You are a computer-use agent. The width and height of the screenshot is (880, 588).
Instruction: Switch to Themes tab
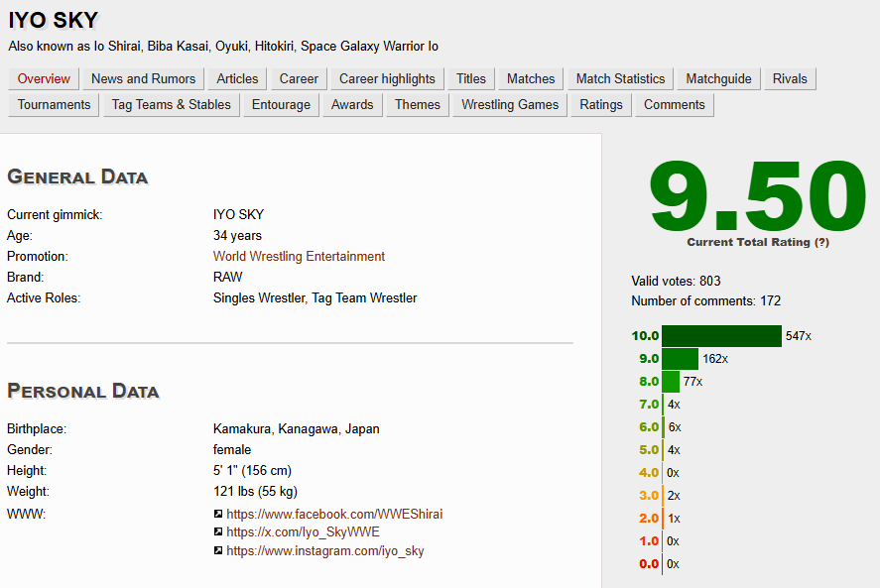418,105
